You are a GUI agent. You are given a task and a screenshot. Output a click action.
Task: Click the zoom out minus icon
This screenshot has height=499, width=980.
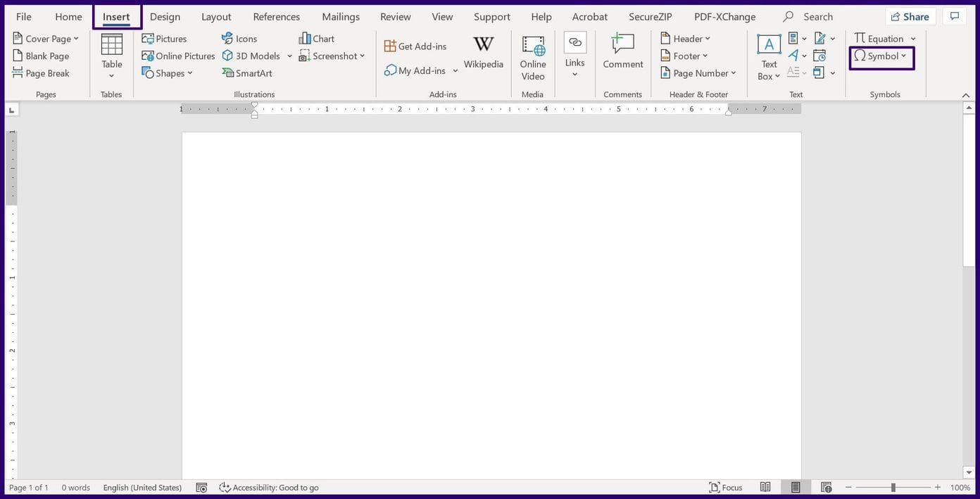[848, 487]
